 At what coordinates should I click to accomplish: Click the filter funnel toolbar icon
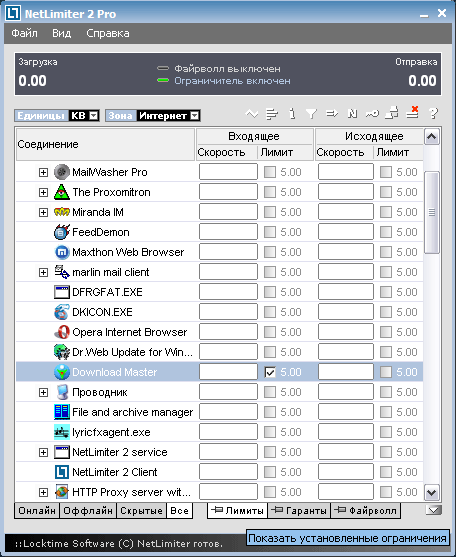coord(311,114)
